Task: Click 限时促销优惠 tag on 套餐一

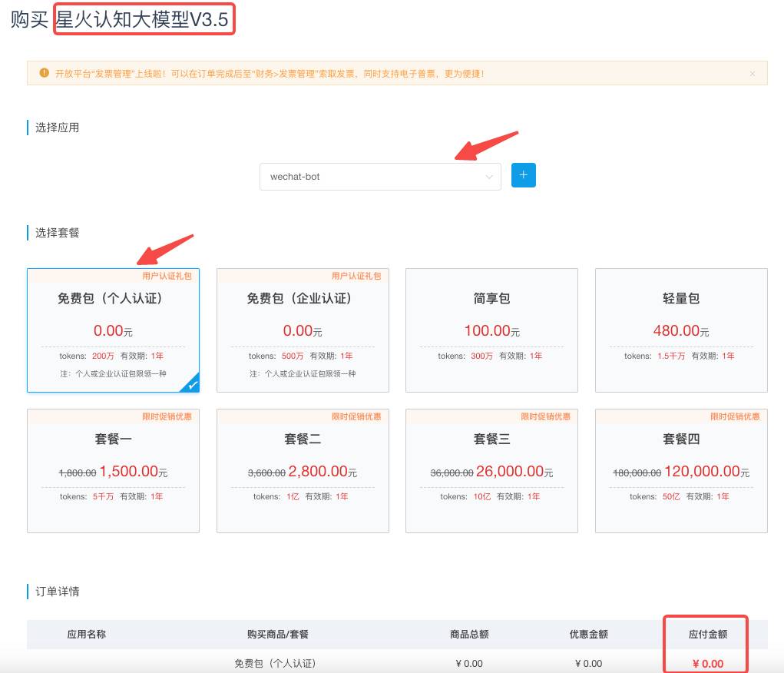Action: [167, 416]
